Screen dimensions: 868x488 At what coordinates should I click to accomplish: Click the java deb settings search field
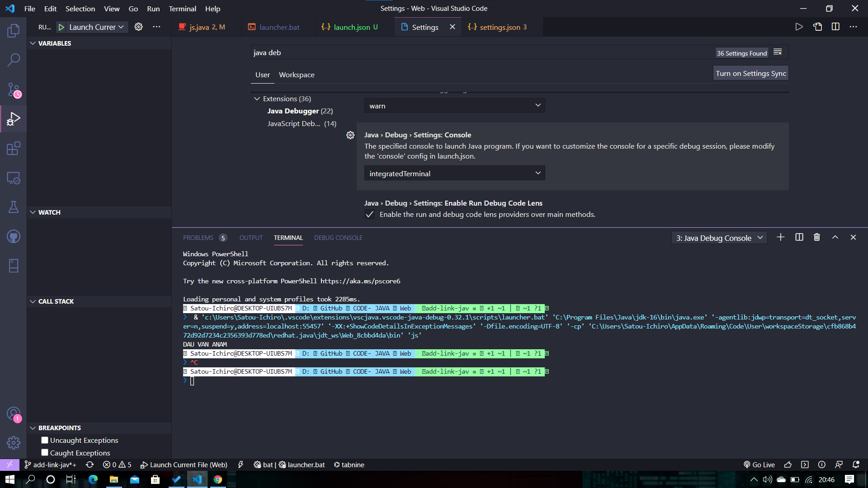point(481,53)
